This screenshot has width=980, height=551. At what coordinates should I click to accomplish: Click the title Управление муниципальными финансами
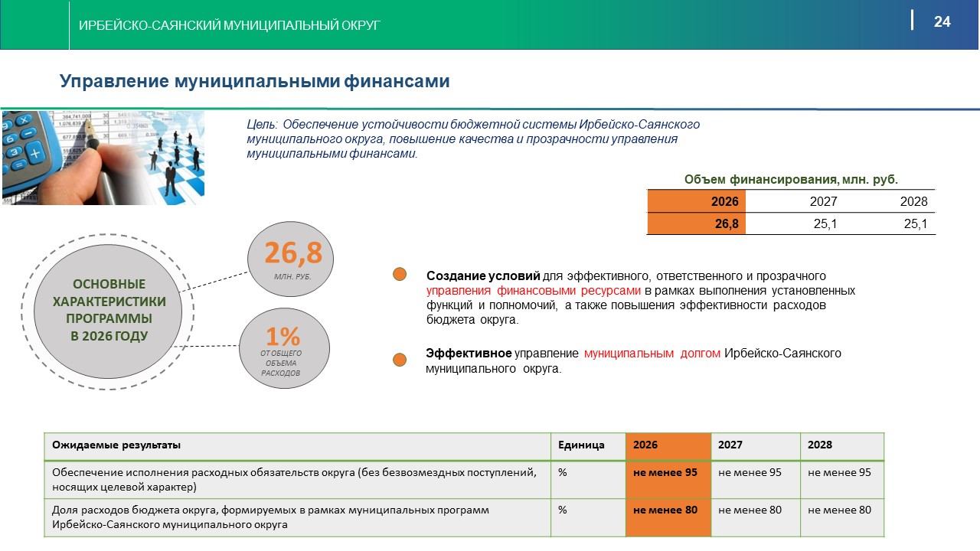click(x=254, y=81)
